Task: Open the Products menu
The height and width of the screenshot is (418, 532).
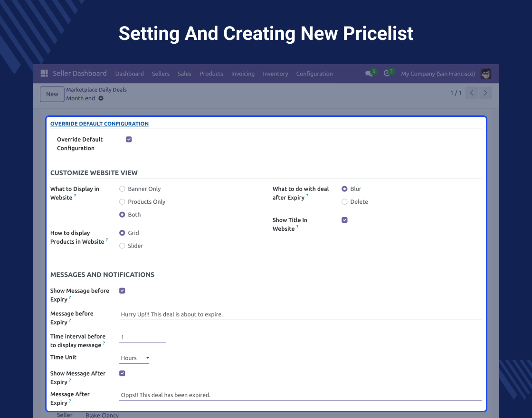Action: [211, 74]
